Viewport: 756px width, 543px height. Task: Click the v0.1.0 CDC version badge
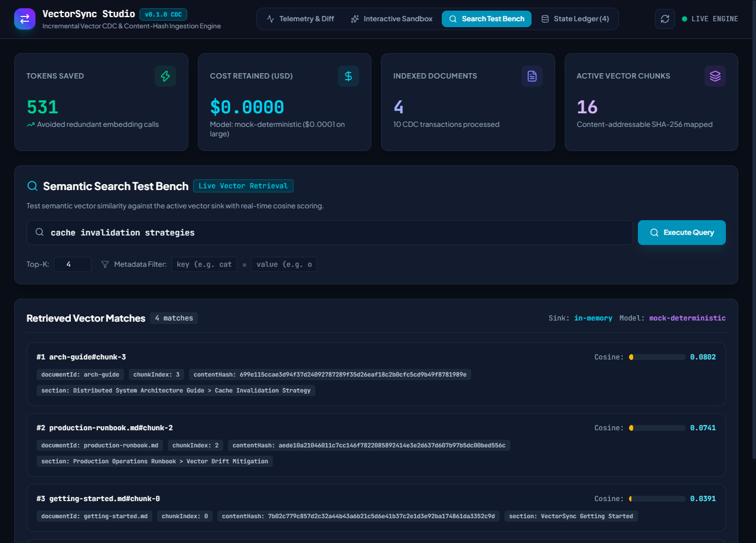(163, 15)
